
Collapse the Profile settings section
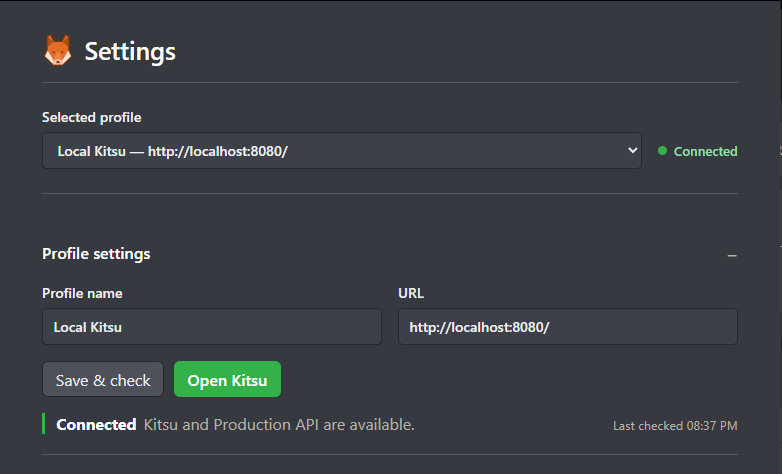pyautogui.click(x=732, y=255)
